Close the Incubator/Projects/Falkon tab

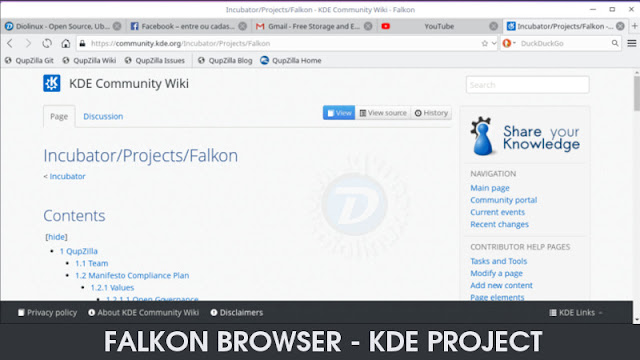[620, 26]
